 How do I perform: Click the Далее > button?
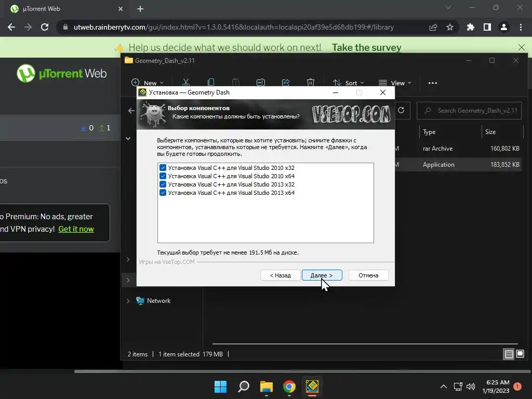click(x=322, y=275)
